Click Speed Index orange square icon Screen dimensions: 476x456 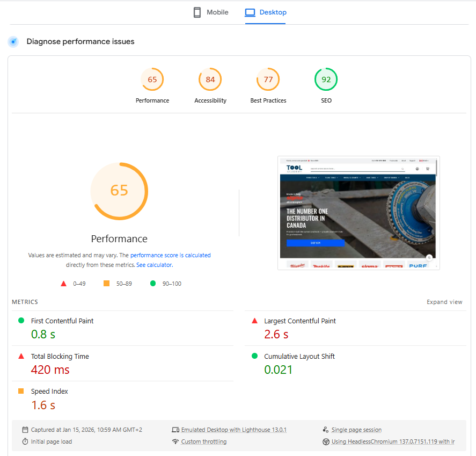(21, 391)
